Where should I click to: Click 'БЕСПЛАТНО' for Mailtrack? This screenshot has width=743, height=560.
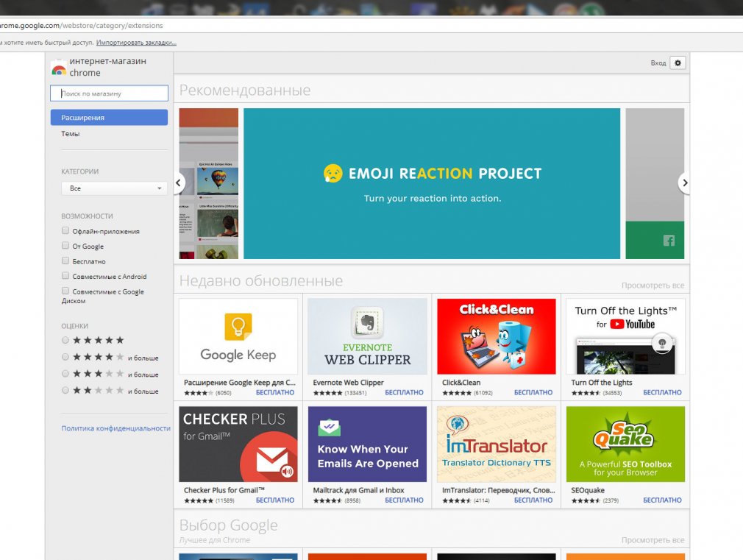click(x=404, y=500)
